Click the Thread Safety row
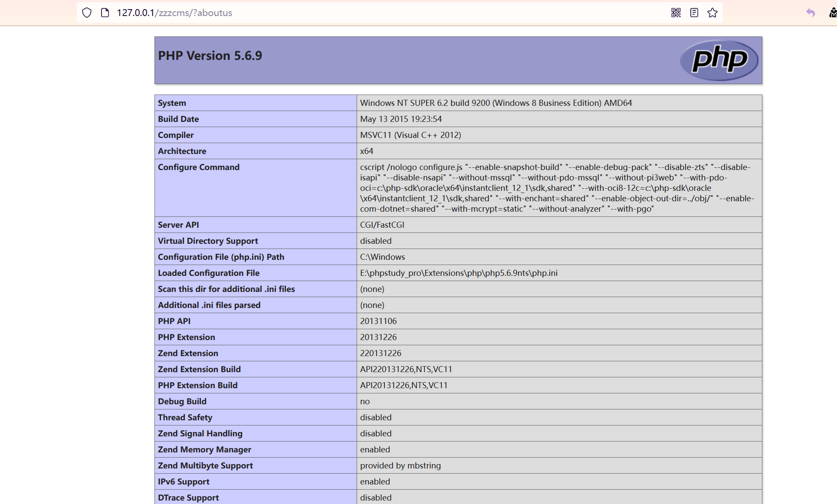This screenshot has width=837, height=504. 185,417
